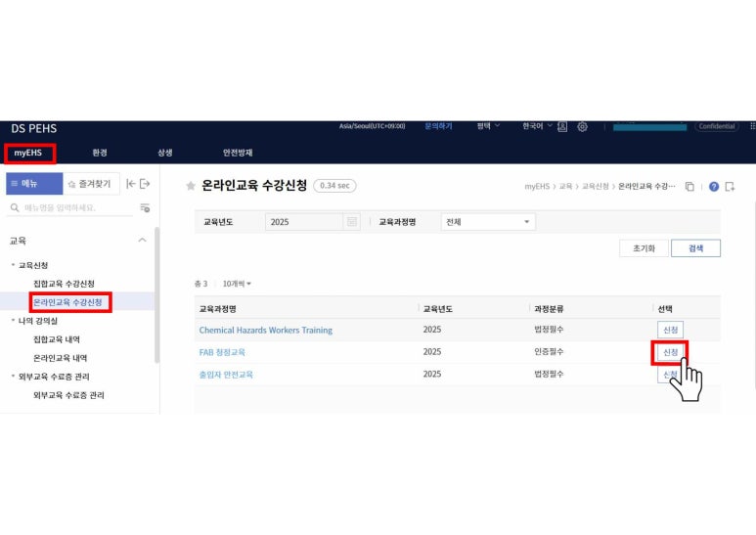The image size is (756, 535).
Task: Collapse the 교육 section chevron
Action: tap(142, 240)
